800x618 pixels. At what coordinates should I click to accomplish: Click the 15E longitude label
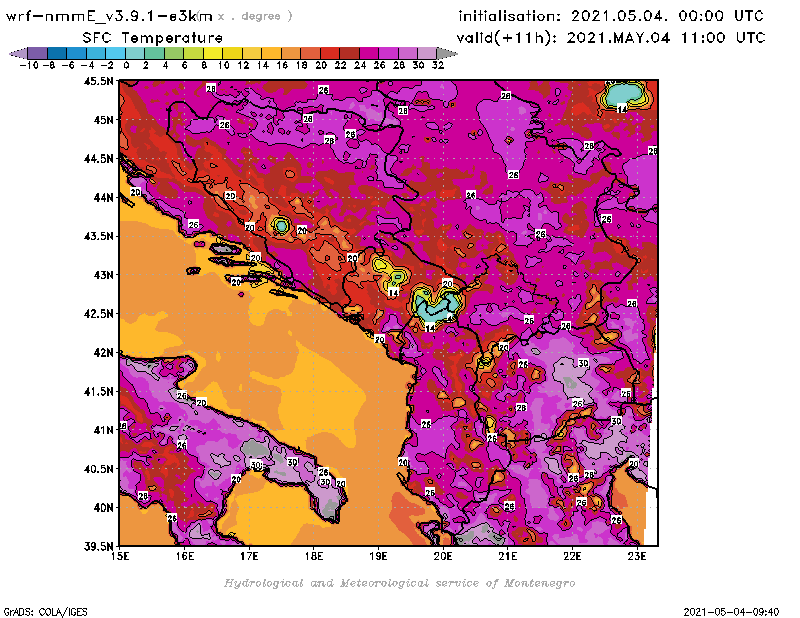coord(120,556)
